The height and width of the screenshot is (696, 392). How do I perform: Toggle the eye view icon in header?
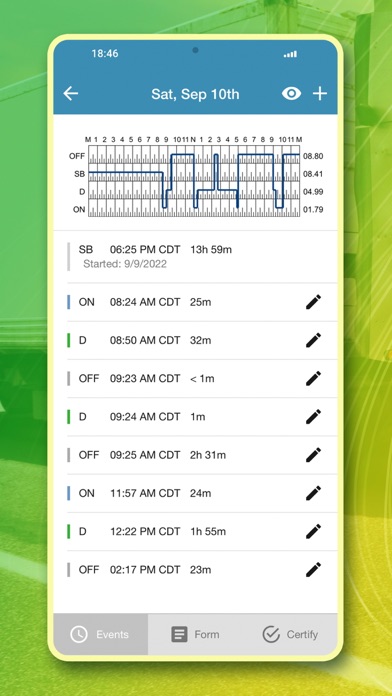(x=291, y=94)
